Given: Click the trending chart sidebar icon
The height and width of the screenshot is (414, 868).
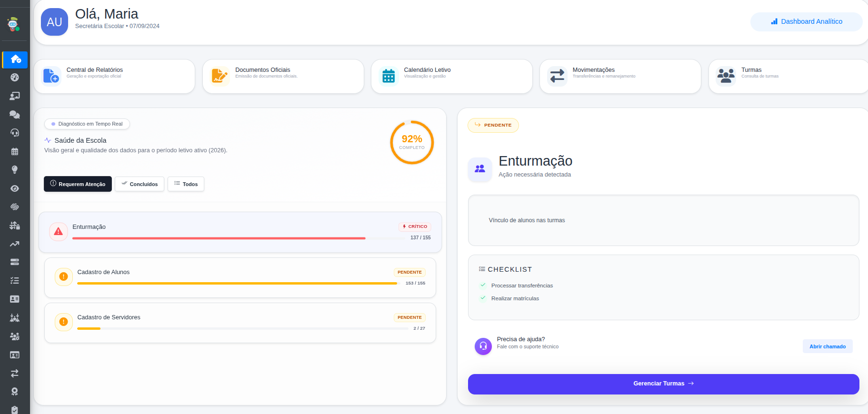Looking at the screenshot, I should [x=15, y=244].
